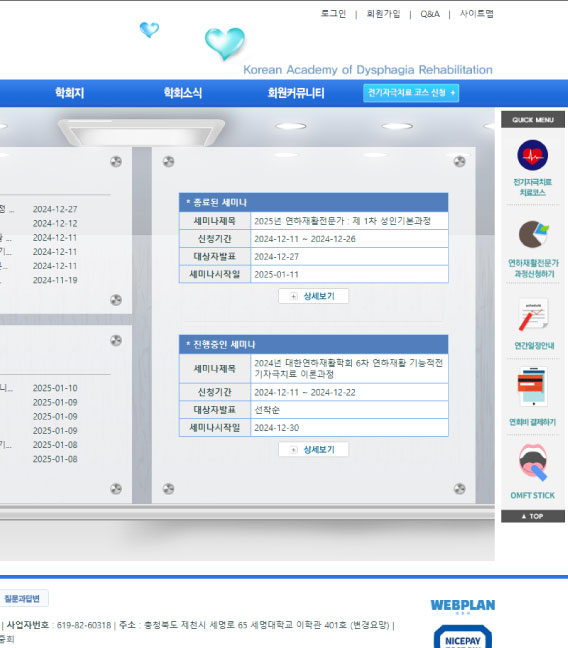Open the Q&A link at top

[430, 14]
